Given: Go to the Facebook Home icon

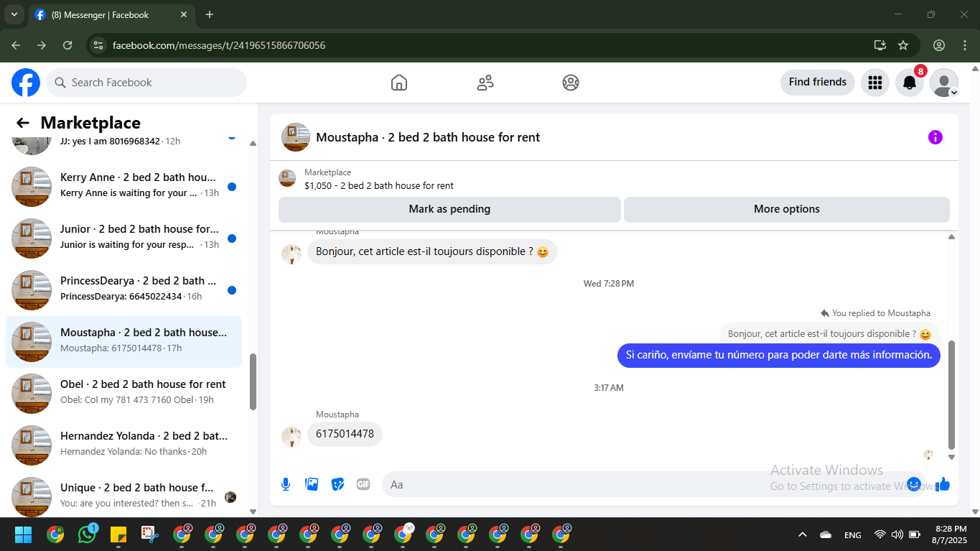Looking at the screenshot, I should point(399,83).
